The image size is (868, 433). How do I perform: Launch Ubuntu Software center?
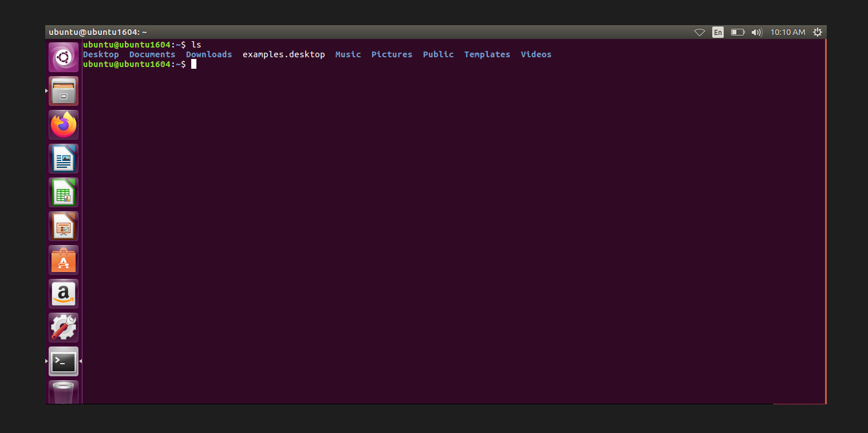point(64,260)
